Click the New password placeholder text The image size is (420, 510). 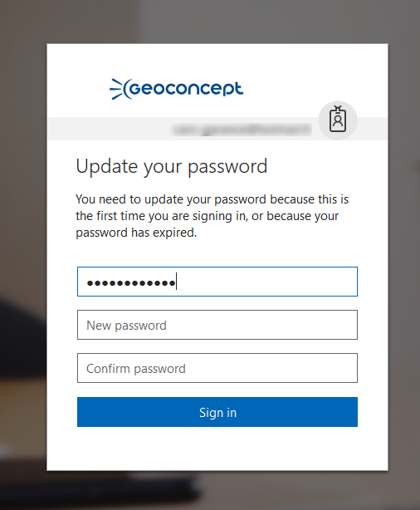pos(126,326)
